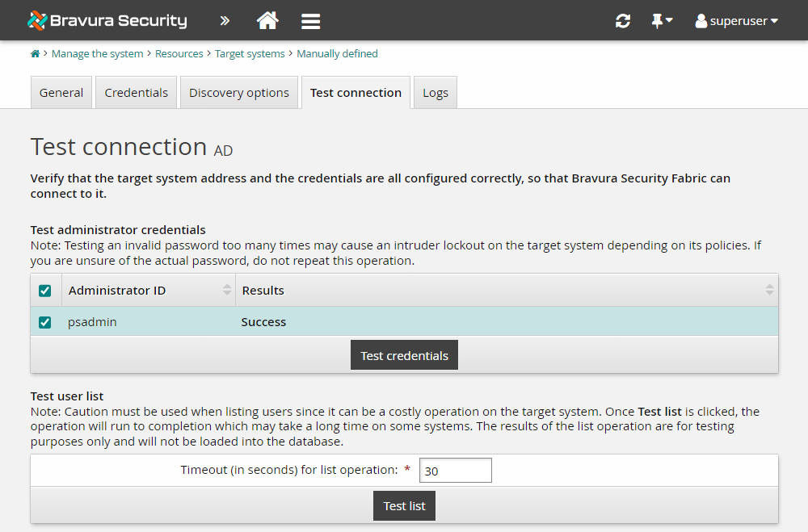Viewport: 808px width, 532px height.
Task: Open the hamburger navigation menu
Action: 310,20
